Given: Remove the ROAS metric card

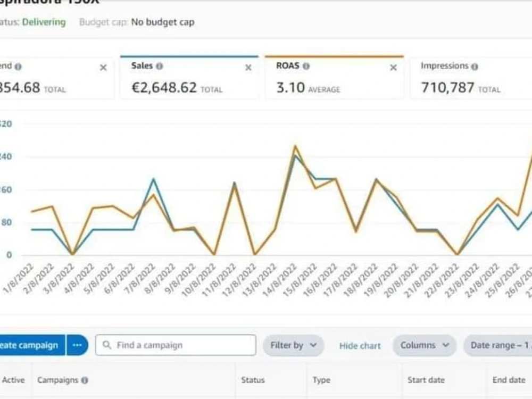Looking at the screenshot, I should [393, 68].
